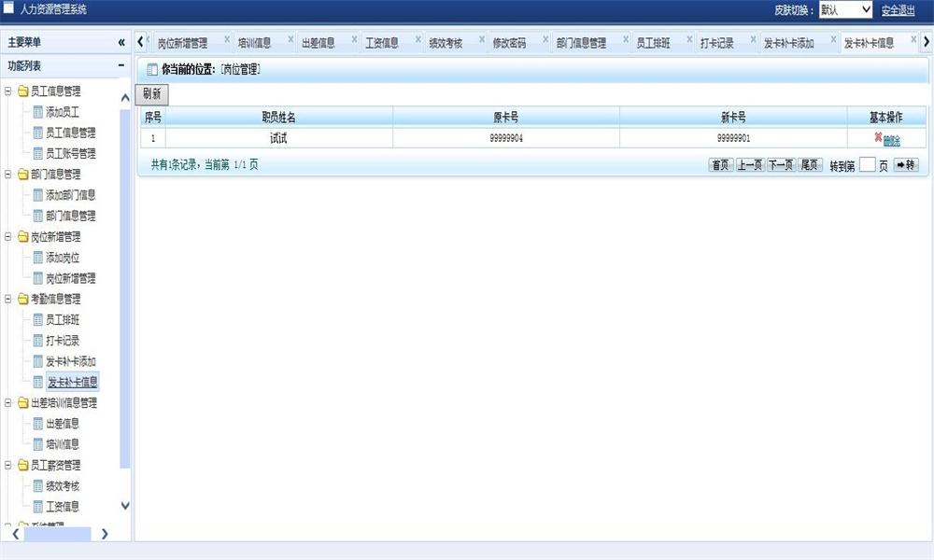
Task: Close the 培训信息 tab
Action: pyautogui.click(x=290, y=39)
